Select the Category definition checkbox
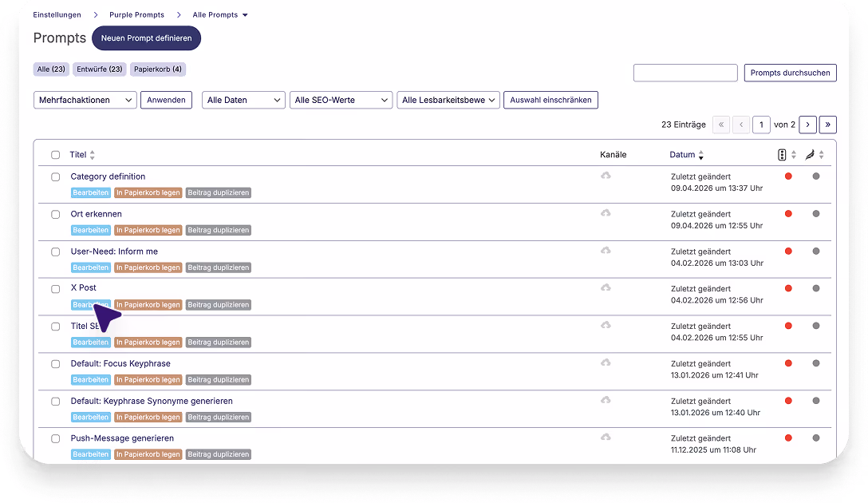Viewport: 868px width, 503px height. [55, 177]
